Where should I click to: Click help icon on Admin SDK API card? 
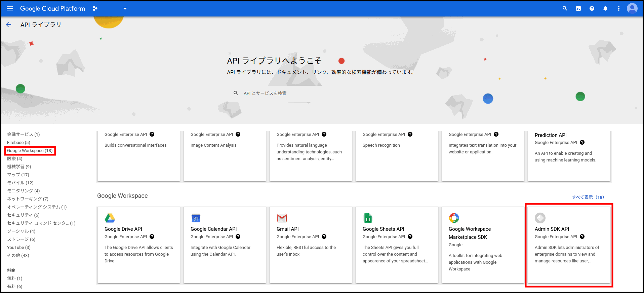tap(582, 236)
